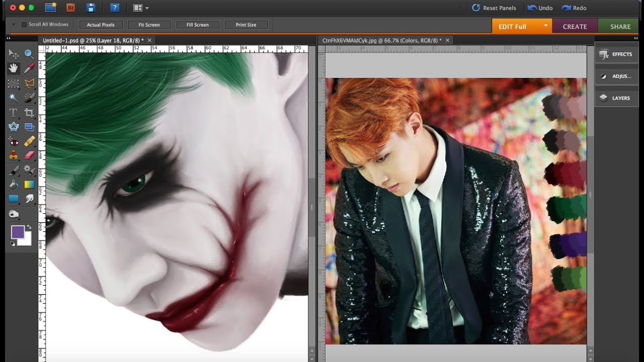The width and height of the screenshot is (644, 362).
Task: Swap foreground and background colors
Action: (29, 227)
